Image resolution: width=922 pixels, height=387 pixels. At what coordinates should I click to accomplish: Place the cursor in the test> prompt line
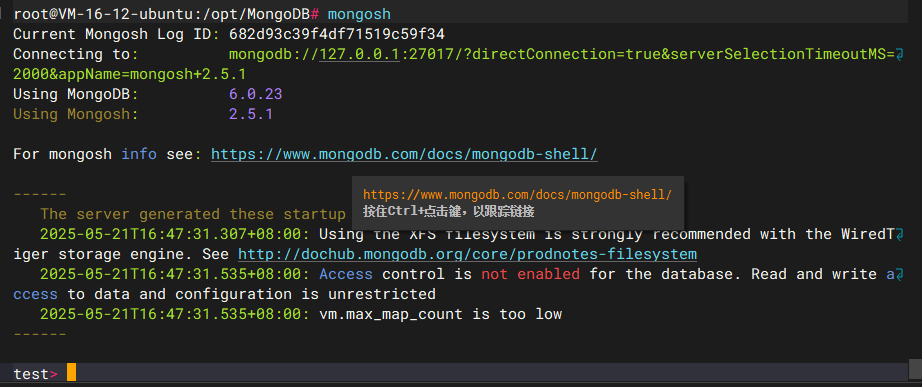(x=461, y=373)
